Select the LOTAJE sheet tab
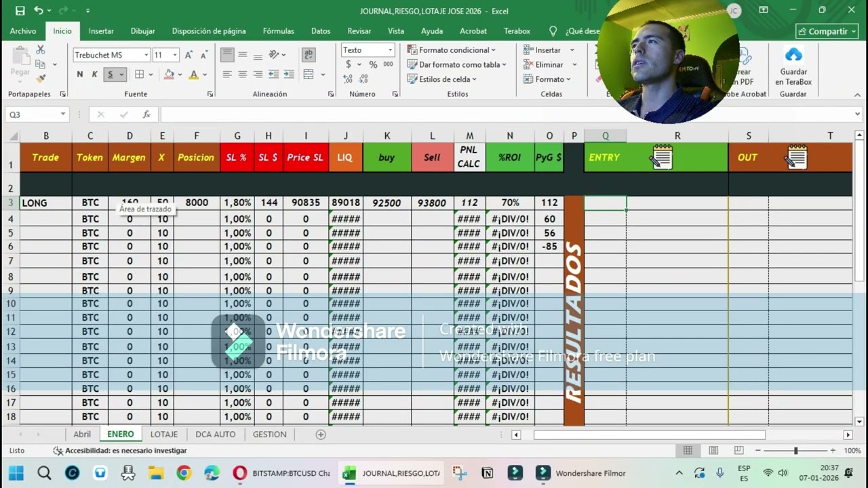This screenshot has height=488, width=868. [x=164, y=434]
